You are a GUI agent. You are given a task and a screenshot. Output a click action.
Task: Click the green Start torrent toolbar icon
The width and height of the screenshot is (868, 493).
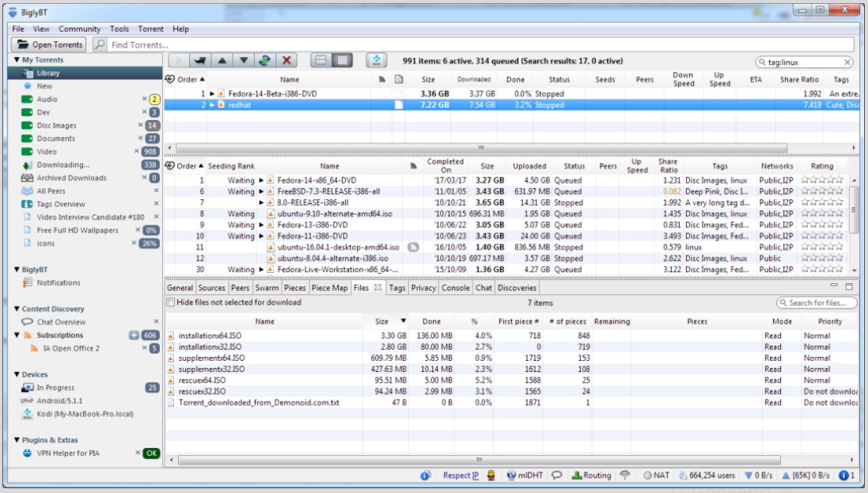178,60
